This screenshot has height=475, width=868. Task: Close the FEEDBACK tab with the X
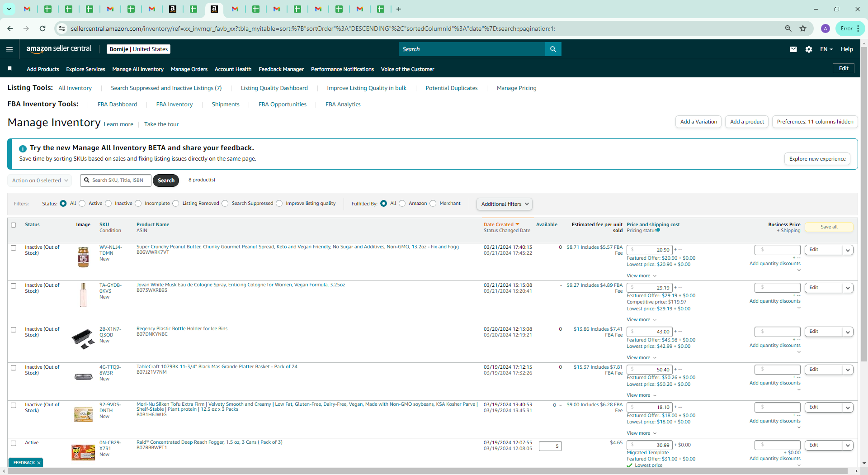coord(39,463)
